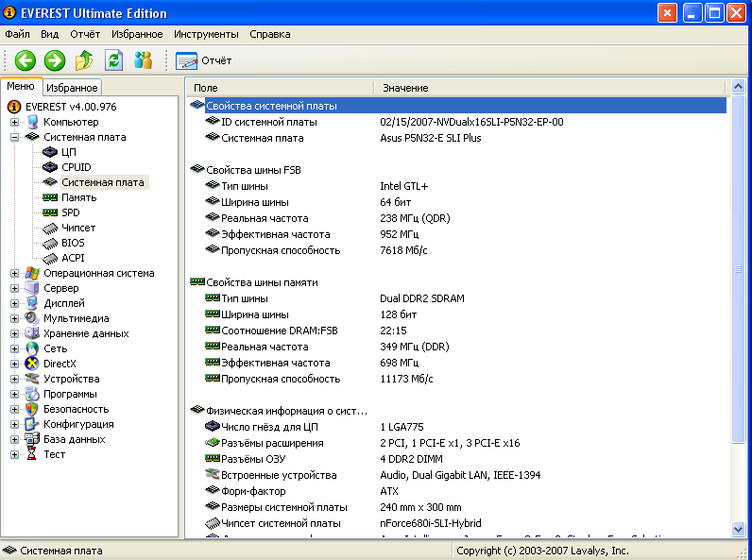Open the Отчёт menu in menu bar
Screen dimensions: 752x560
click(x=85, y=34)
